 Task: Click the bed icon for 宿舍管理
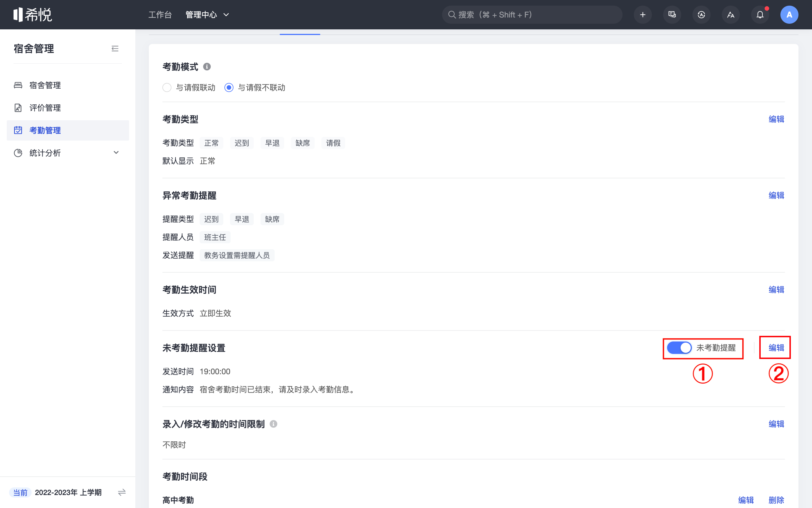pyautogui.click(x=18, y=85)
